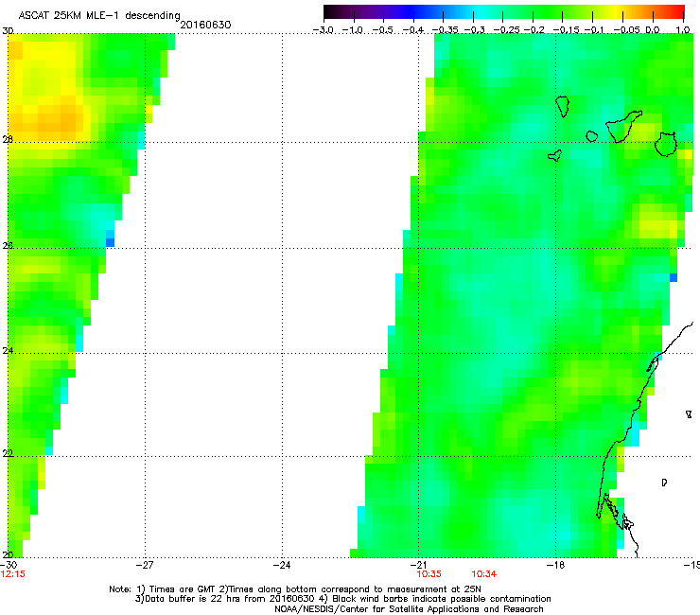
Task: Click the 1.0 color bar label
Action: click(x=683, y=30)
